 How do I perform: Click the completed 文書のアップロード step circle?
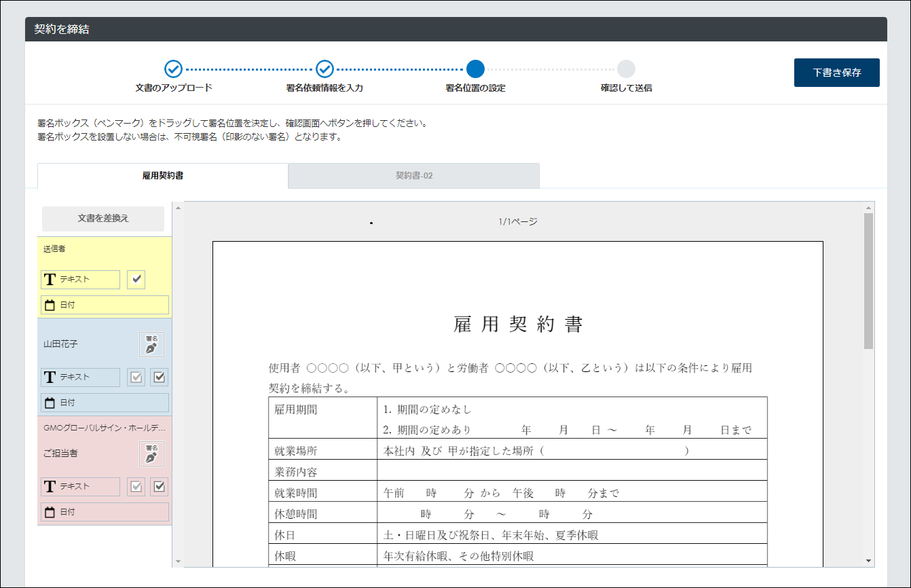pyautogui.click(x=173, y=69)
